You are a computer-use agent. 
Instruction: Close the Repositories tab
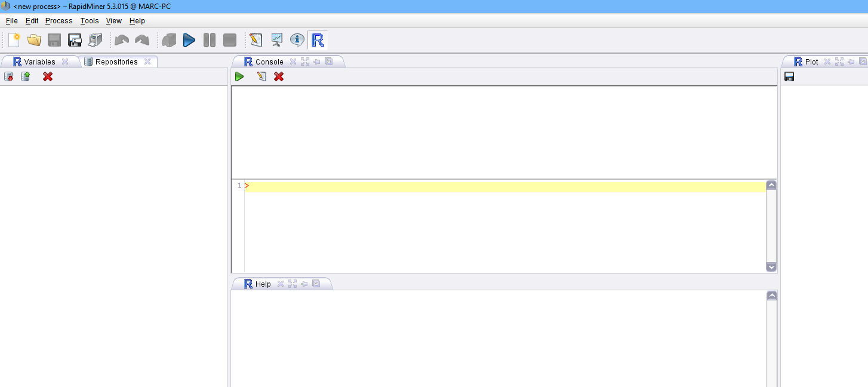point(147,62)
